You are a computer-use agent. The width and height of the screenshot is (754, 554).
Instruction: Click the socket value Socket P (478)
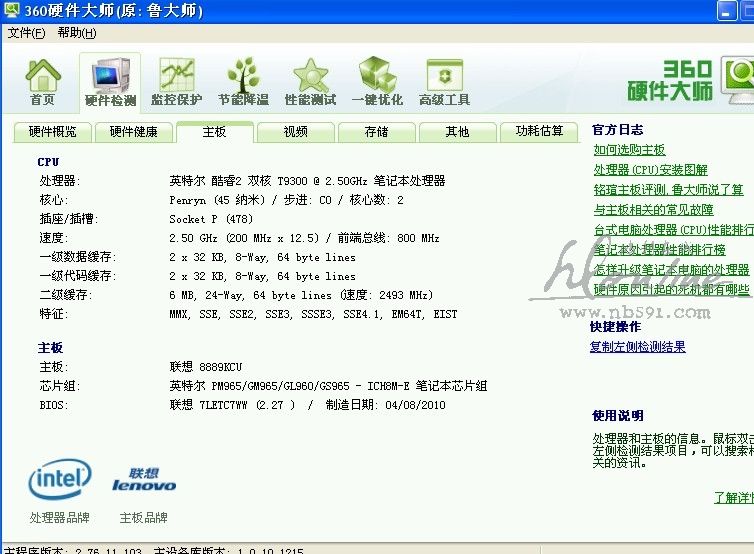(211, 219)
